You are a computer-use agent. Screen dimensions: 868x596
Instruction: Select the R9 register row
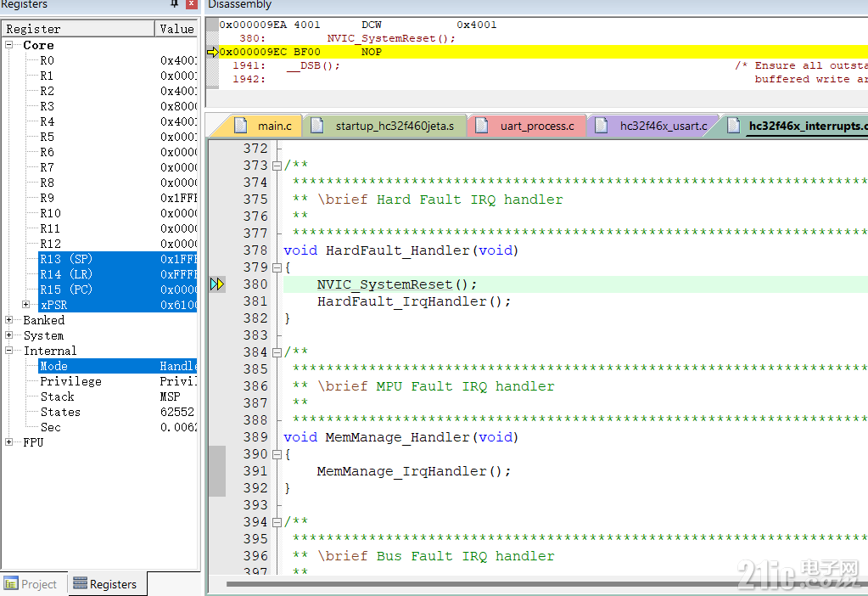click(x=117, y=198)
